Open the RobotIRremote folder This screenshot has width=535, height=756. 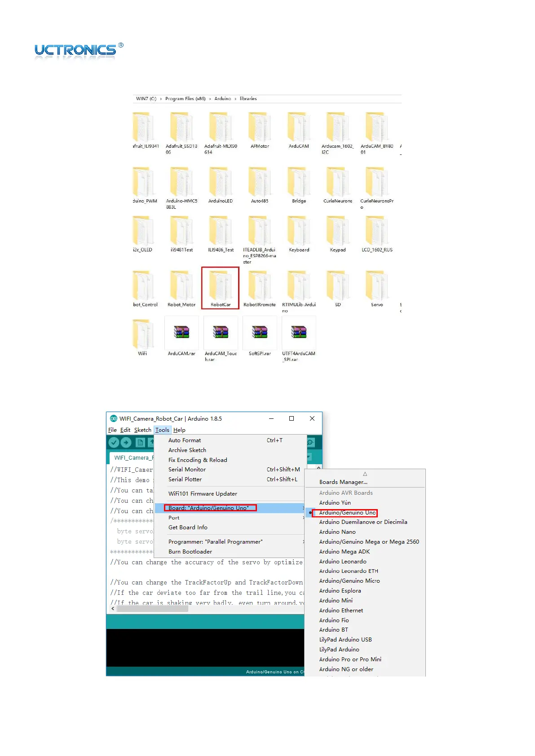tap(260, 288)
